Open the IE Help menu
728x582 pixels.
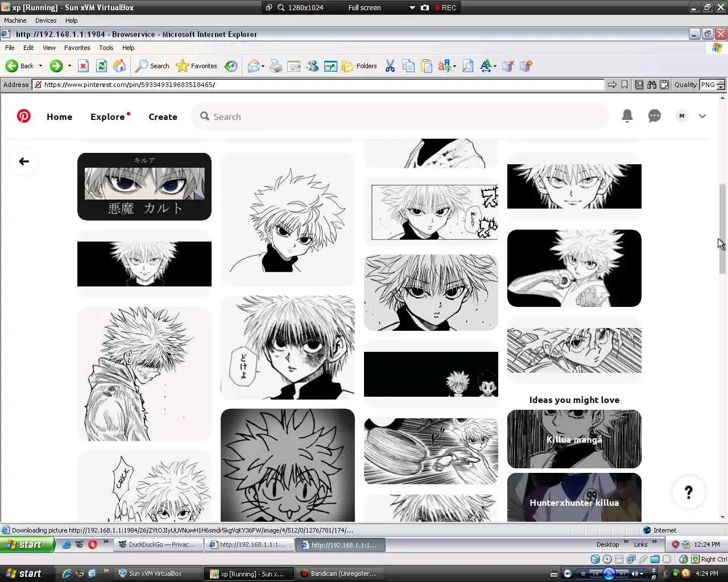(x=128, y=48)
